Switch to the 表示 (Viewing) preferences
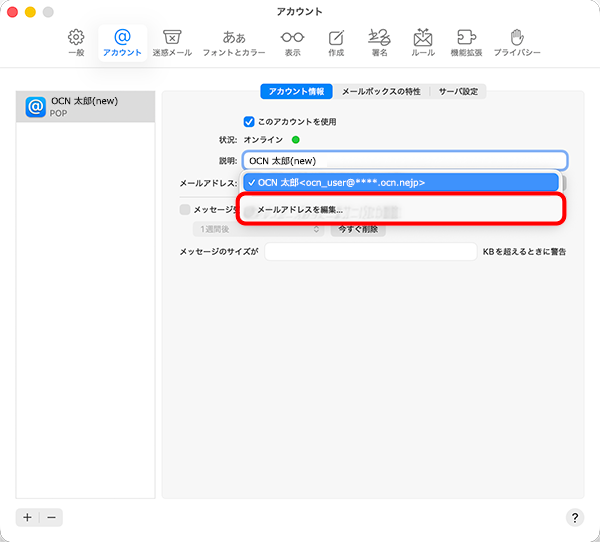The height and width of the screenshot is (542, 600). [x=292, y=41]
